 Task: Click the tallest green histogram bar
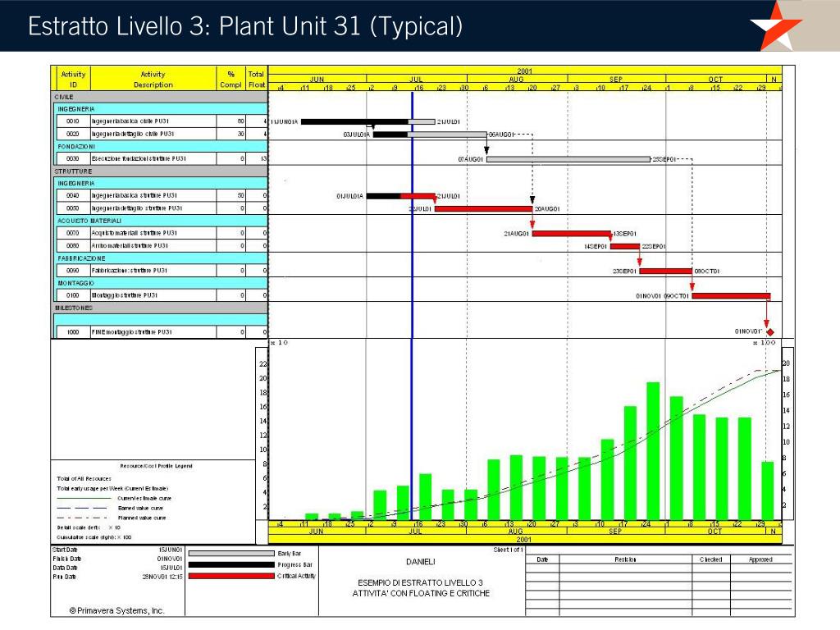pyautogui.click(x=653, y=450)
